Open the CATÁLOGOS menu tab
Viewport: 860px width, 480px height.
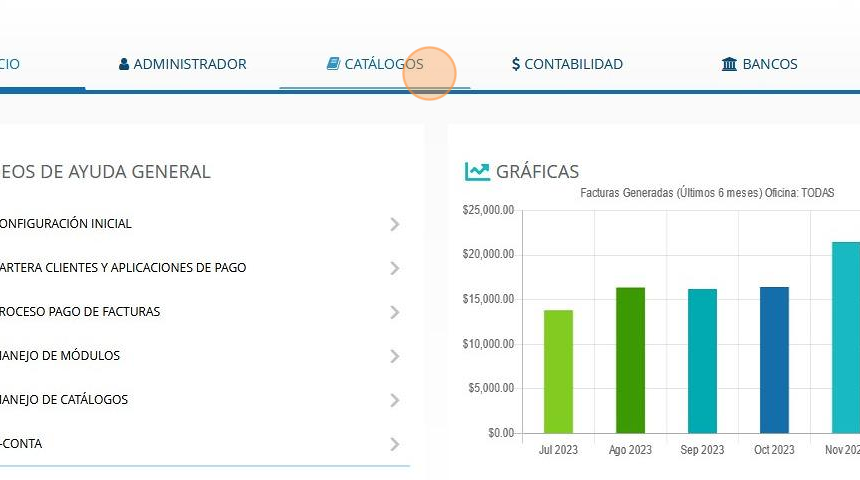point(375,64)
